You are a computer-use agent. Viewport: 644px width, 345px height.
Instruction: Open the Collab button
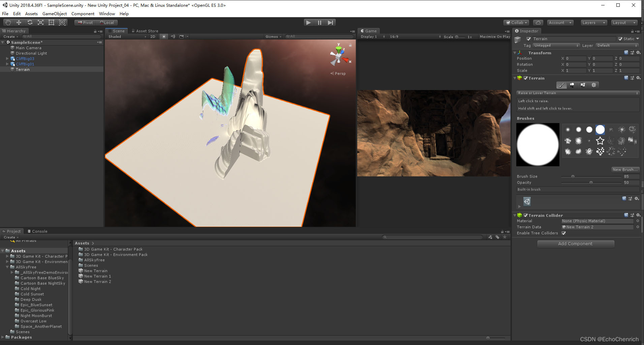coord(516,23)
